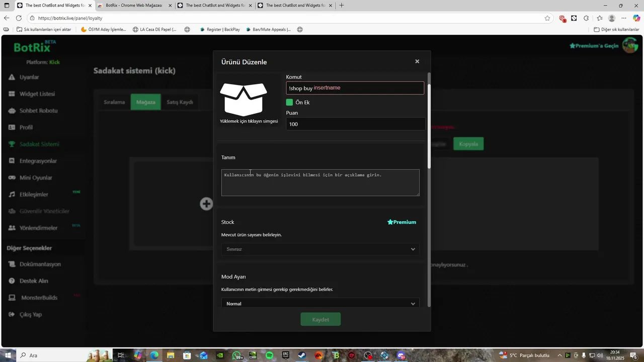Open Dokümantasyon in the sidebar

point(40,264)
